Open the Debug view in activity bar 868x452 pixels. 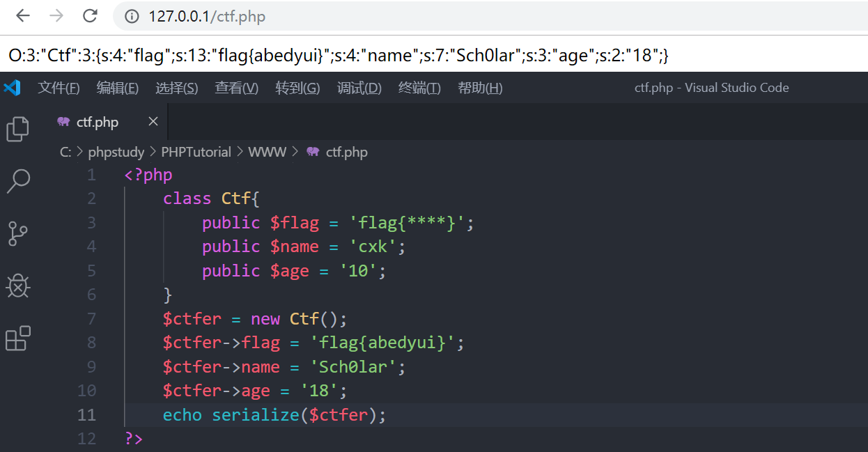tap(17, 286)
